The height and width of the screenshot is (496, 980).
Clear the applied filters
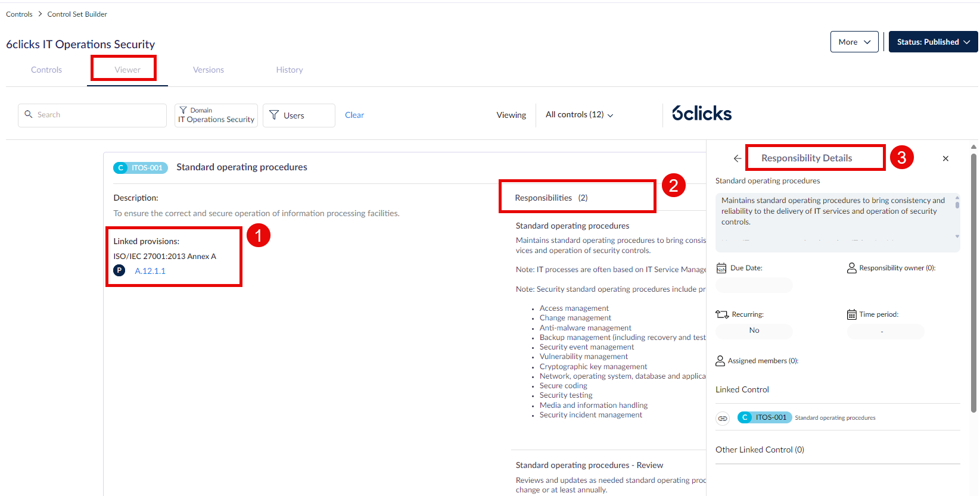pos(354,115)
